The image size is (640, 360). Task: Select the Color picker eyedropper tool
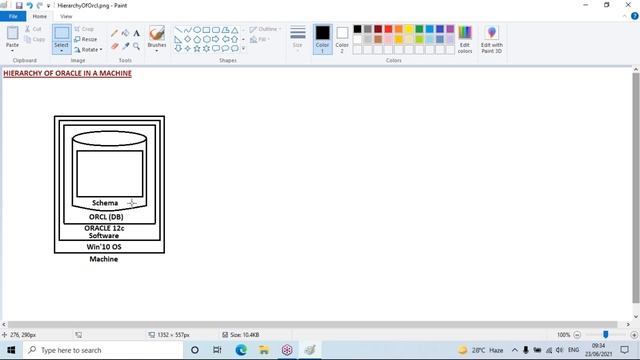[x=125, y=46]
